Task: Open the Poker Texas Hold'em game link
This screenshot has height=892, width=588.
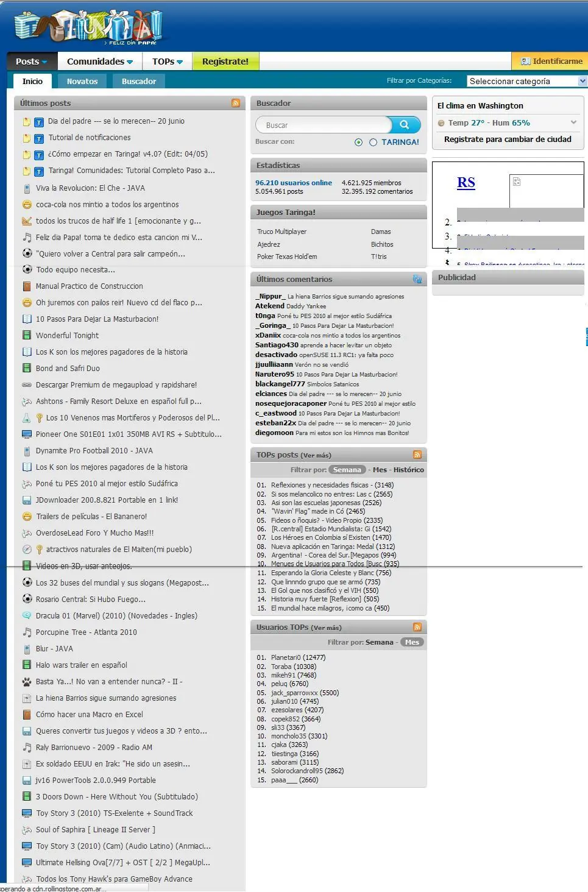Action: (287, 257)
